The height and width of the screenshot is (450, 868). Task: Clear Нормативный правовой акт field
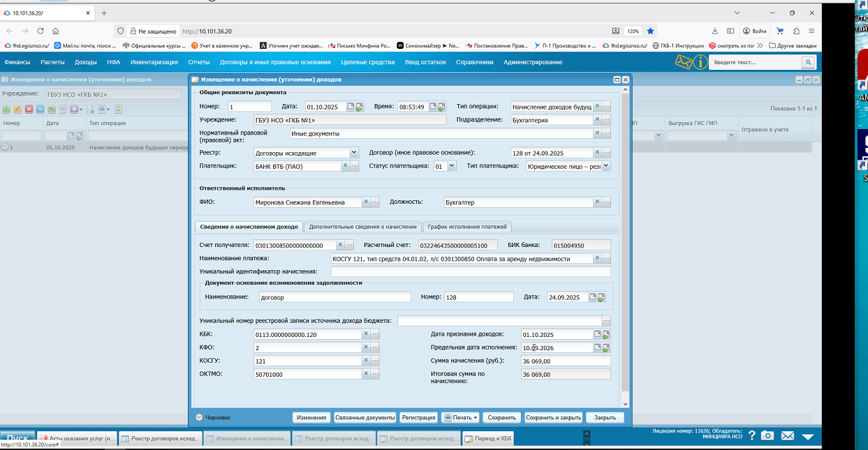click(x=597, y=133)
